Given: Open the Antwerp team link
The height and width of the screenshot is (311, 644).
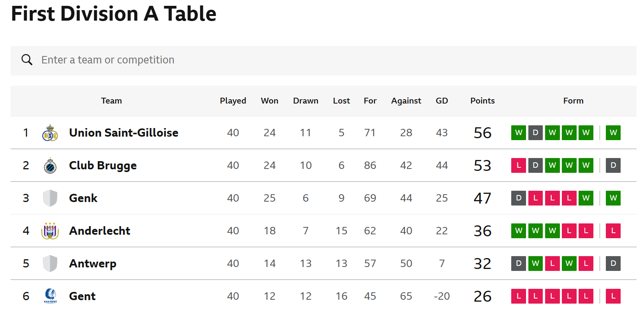Looking at the screenshot, I should point(93,264).
